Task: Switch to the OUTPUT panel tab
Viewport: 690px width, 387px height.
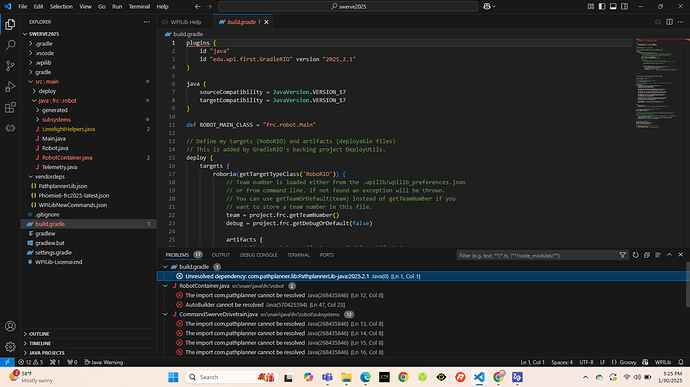Action: [220, 255]
